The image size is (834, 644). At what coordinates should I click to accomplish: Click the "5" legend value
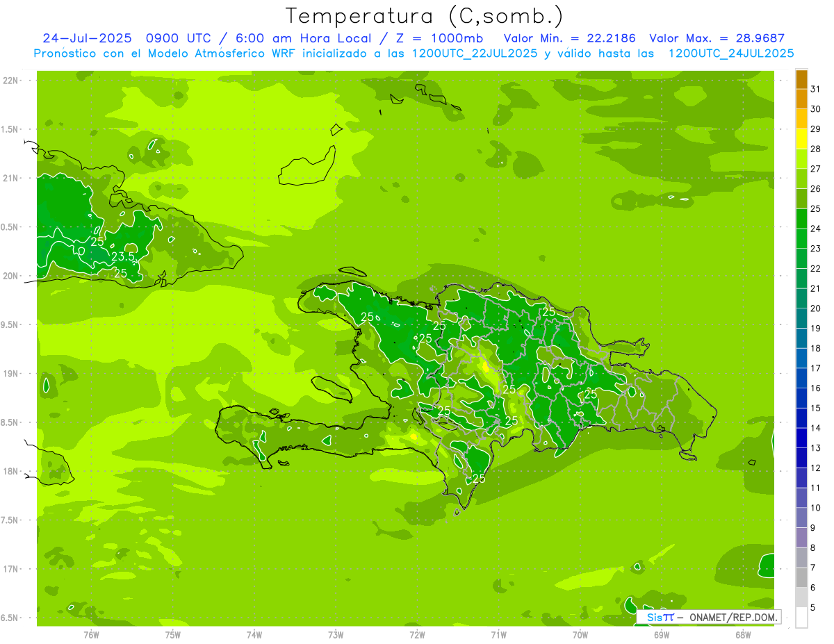click(x=813, y=608)
